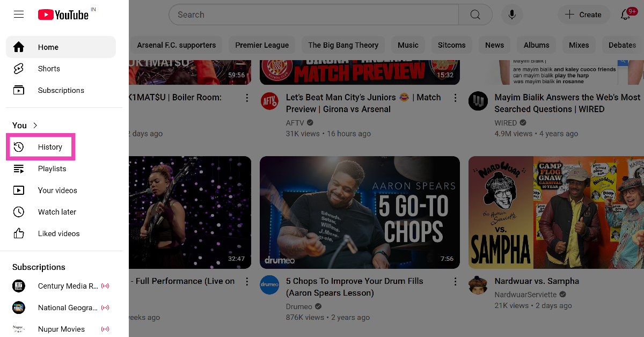
Task: Open more options for Boiler Room video
Action: 247,98
